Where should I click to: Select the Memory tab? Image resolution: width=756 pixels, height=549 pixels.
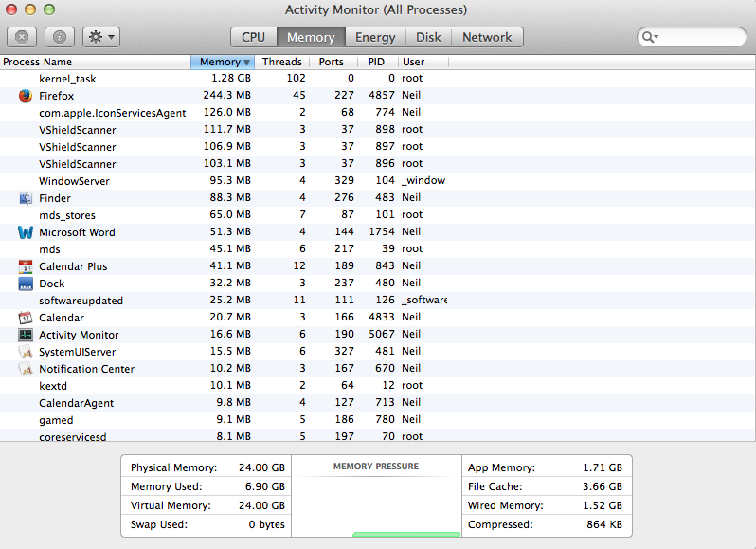tap(311, 37)
